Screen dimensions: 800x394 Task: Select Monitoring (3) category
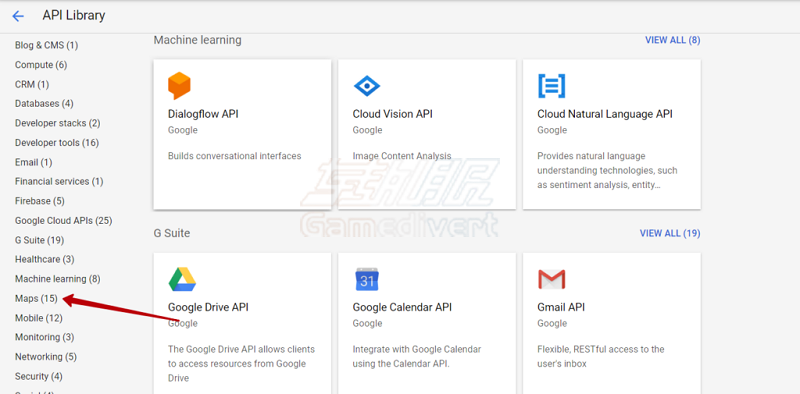click(44, 337)
